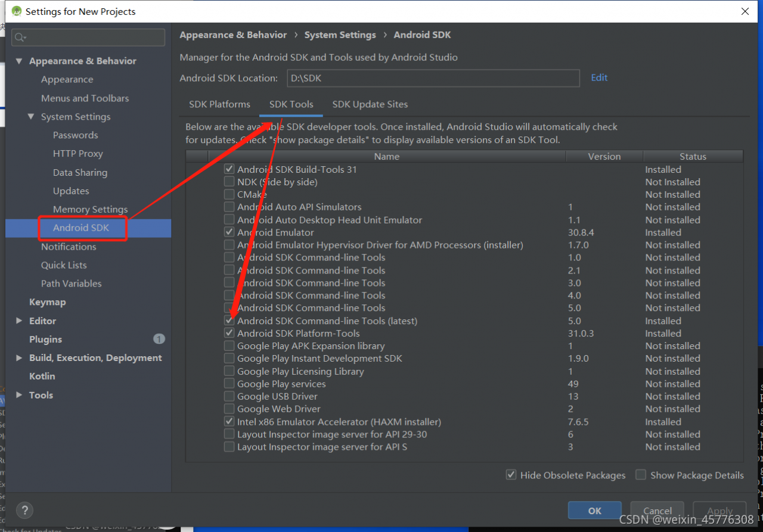Select Memory Settings in the sidebar
Viewport: 763px width, 532px height.
(x=90, y=210)
